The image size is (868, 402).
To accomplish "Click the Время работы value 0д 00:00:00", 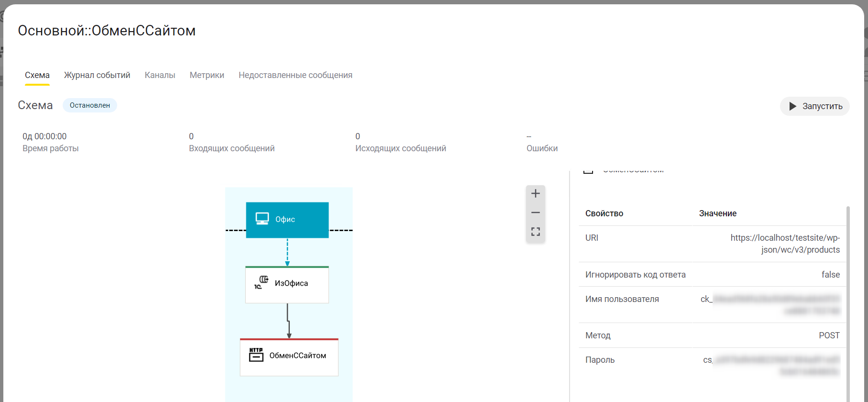I will point(44,136).
